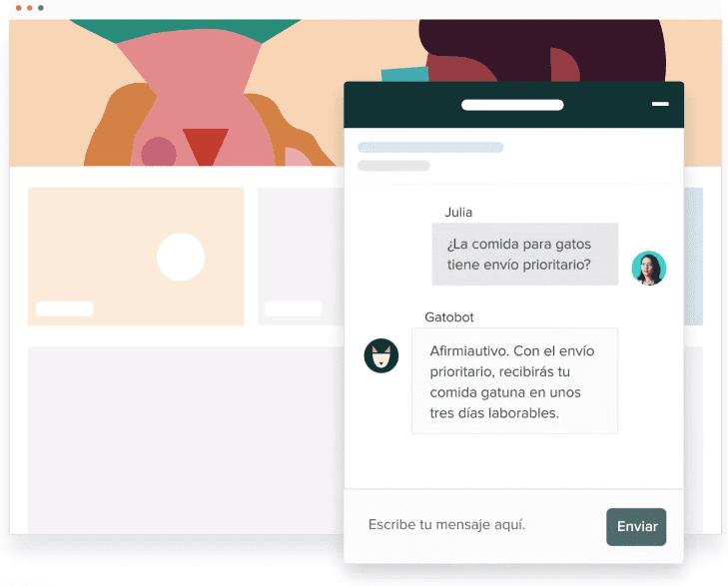
Task: Click the light blue placeholder bar in the chat
Action: (x=430, y=148)
